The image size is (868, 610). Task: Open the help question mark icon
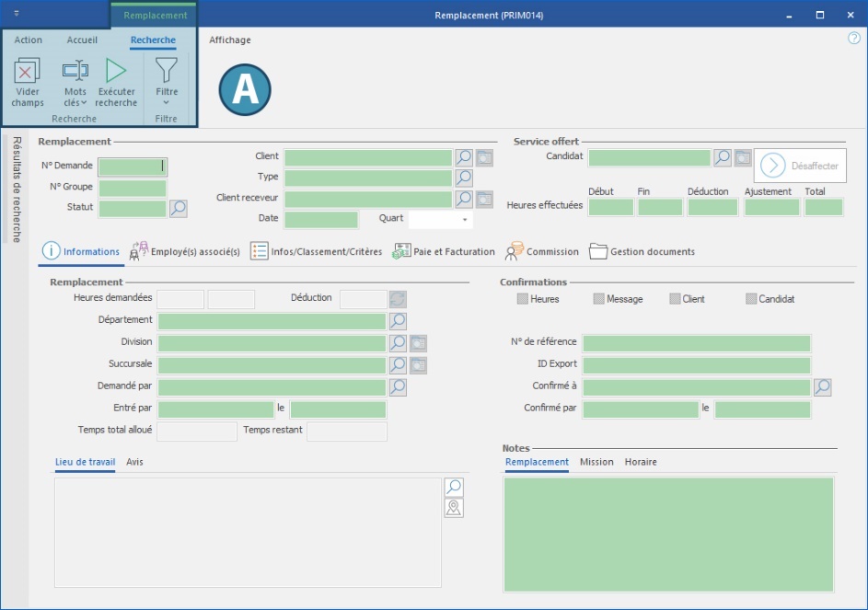pos(853,39)
